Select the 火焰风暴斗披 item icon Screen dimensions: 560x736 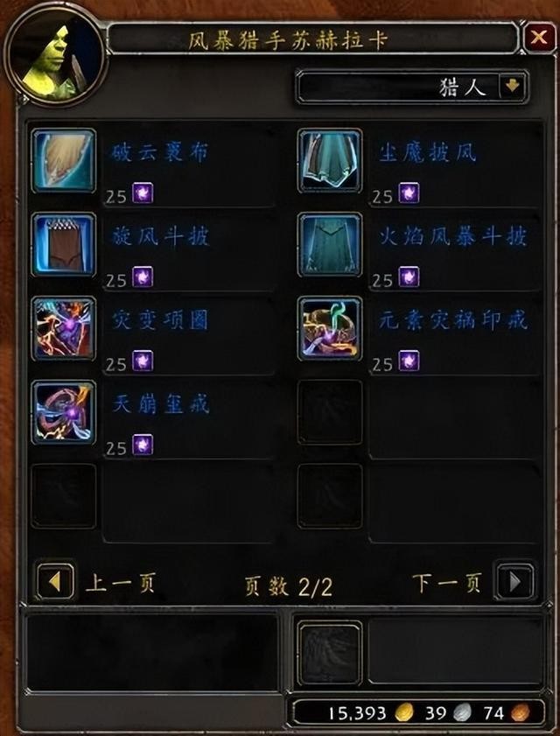[330, 244]
